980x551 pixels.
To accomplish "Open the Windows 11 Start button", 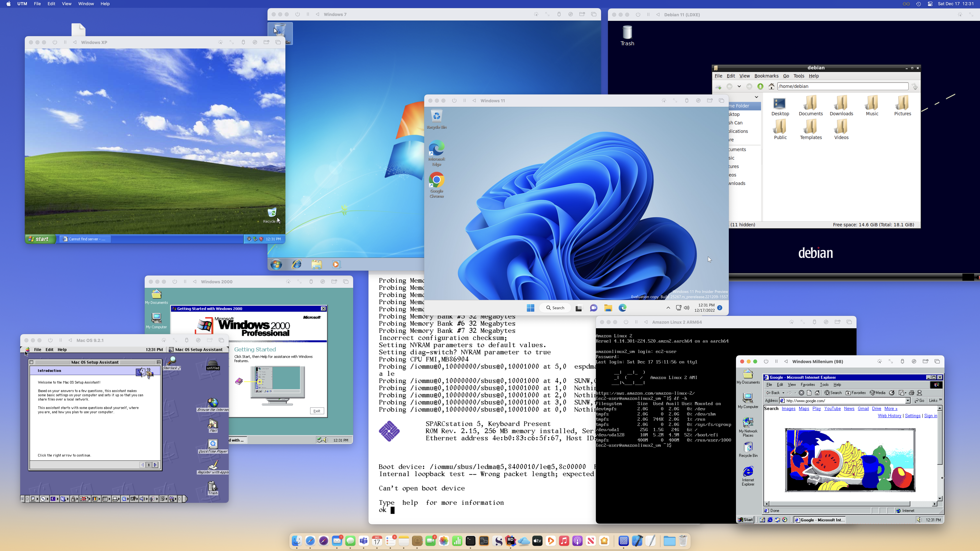I will point(530,308).
